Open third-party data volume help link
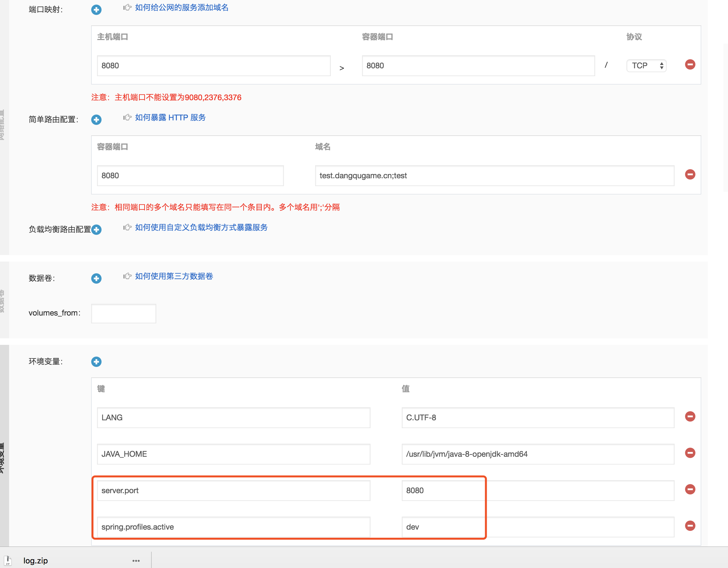Screen dimensions: 728x568 (x=174, y=276)
